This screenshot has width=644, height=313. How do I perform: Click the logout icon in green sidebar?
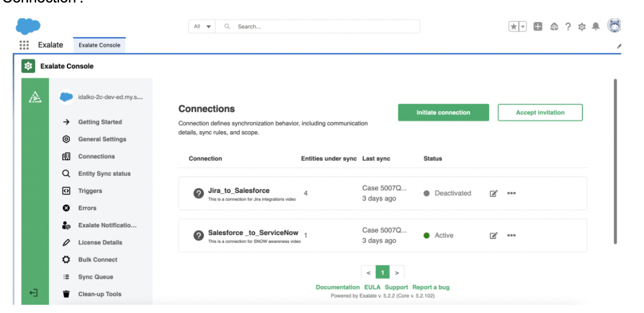(x=34, y=293)
